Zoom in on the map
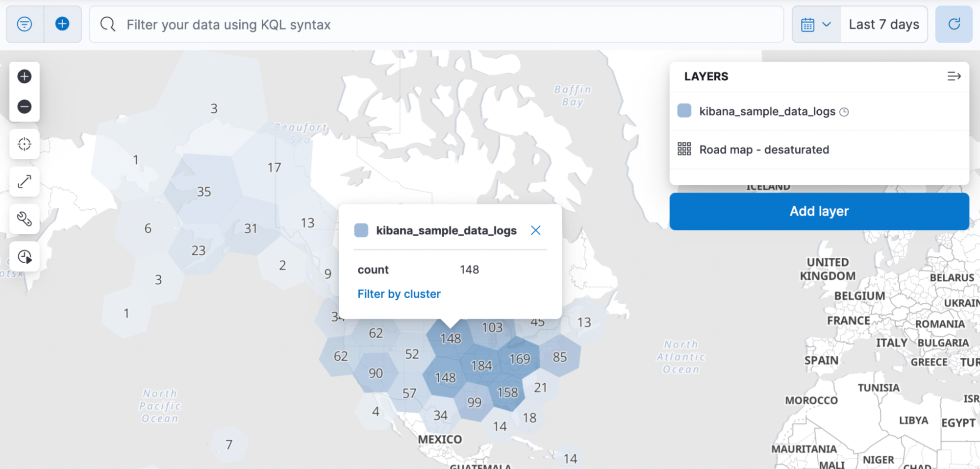 [x=24, y=76]
